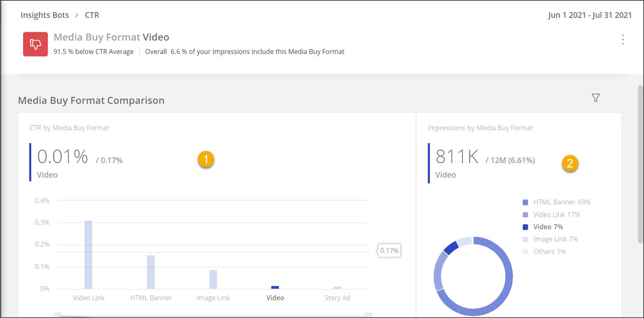Click the dark blue Video donut segment
644x318 pixels.
click(x=450, y=248)
